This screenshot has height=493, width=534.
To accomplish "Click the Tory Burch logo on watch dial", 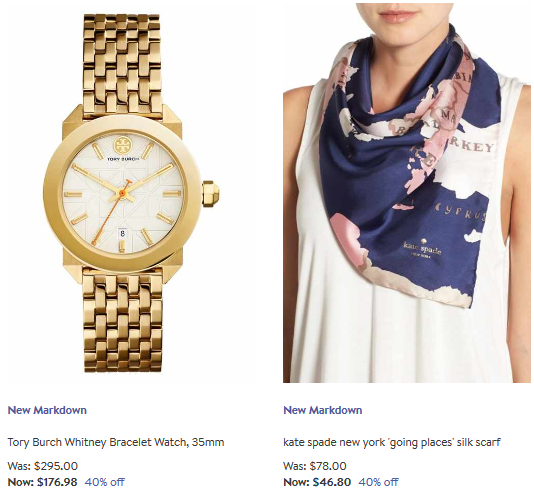I will point(123,148).
